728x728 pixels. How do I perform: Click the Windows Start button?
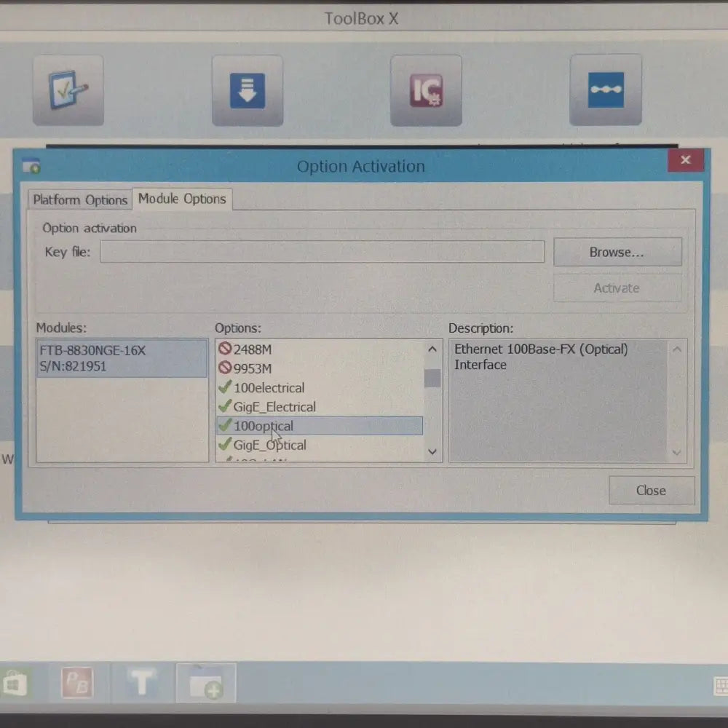click(x=15, y=684)
